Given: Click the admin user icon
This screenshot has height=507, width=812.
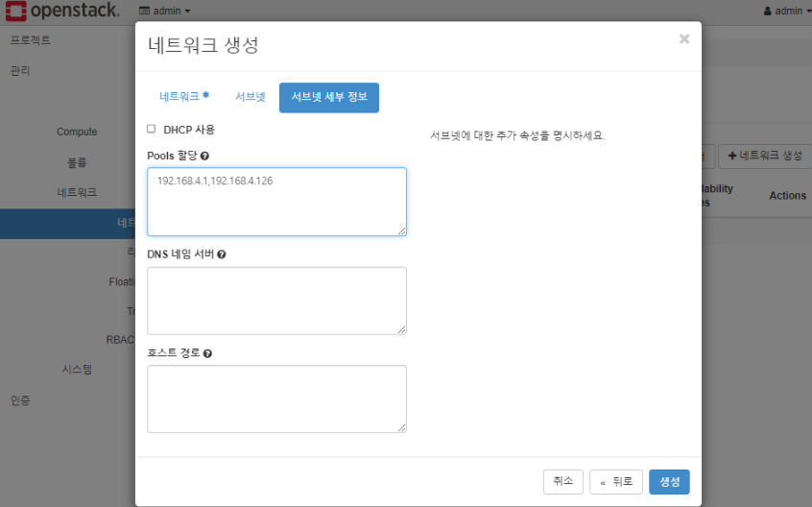Looking at the screenshot, I should point(767,11).
